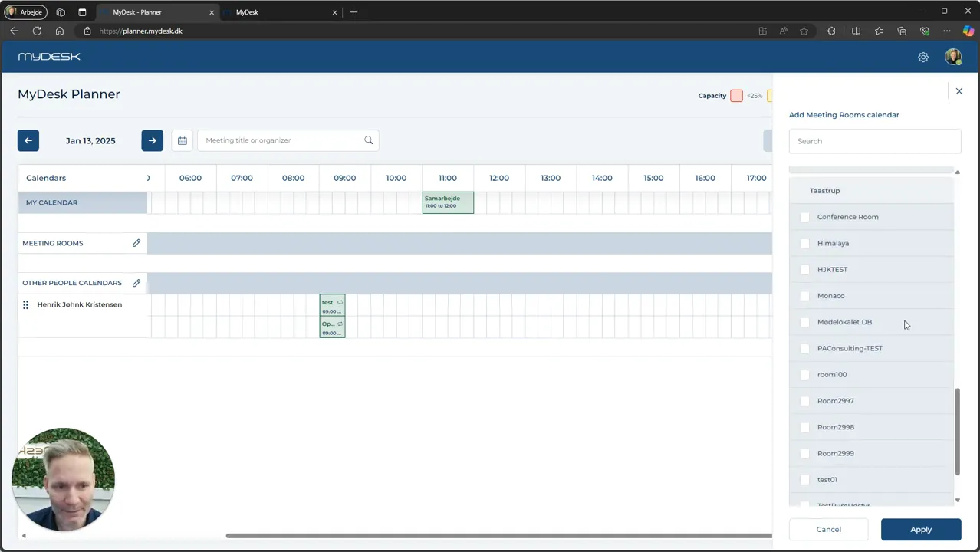Viewport: 980px width, 552px height.
Task: Select the Monaco room checkbox
Action: coord(804,296)
